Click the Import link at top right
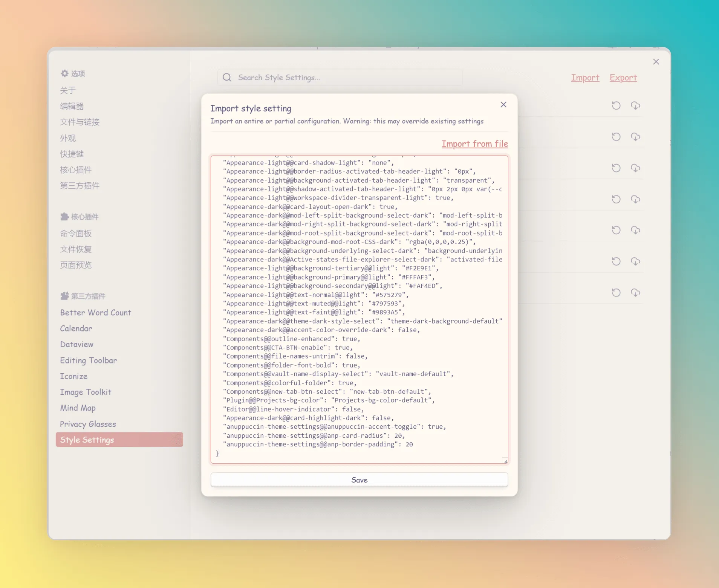Image resolution: width=719 pixels, height=588 pixels. pos(585,78)
